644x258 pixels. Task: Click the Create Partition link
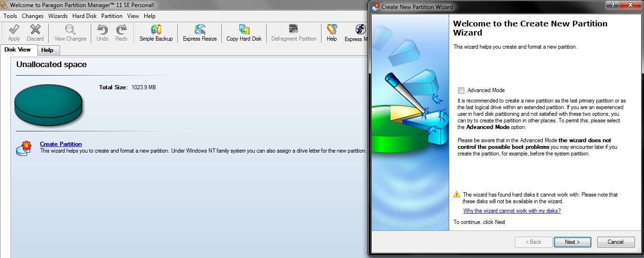point(61,144)
